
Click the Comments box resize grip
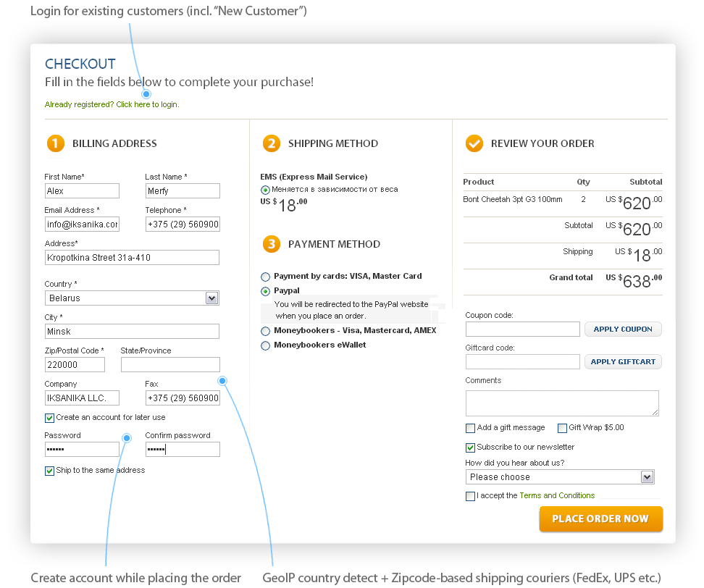(655, 412)
